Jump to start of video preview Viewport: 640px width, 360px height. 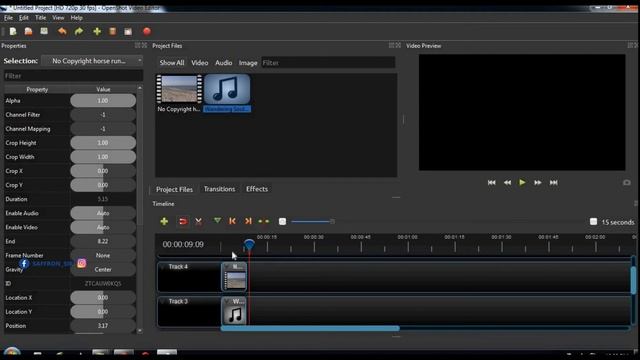tap(491, 182)
